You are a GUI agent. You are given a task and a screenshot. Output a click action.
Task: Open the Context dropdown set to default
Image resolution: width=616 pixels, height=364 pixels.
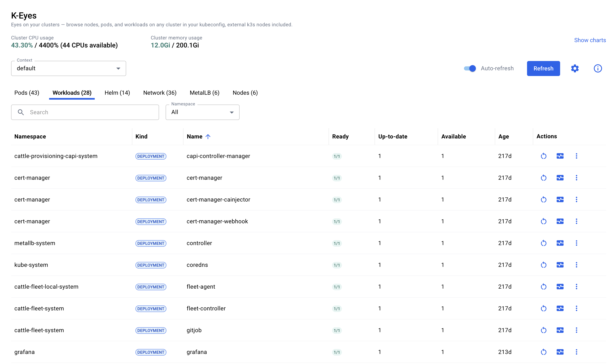point(68,68)
